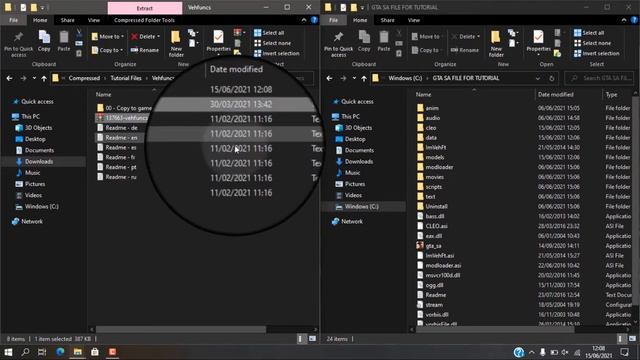The width and height of the screenshot is (640, 360).
Task: Switch to Share tab in Vehfuncs window
Action: [67, 20]
